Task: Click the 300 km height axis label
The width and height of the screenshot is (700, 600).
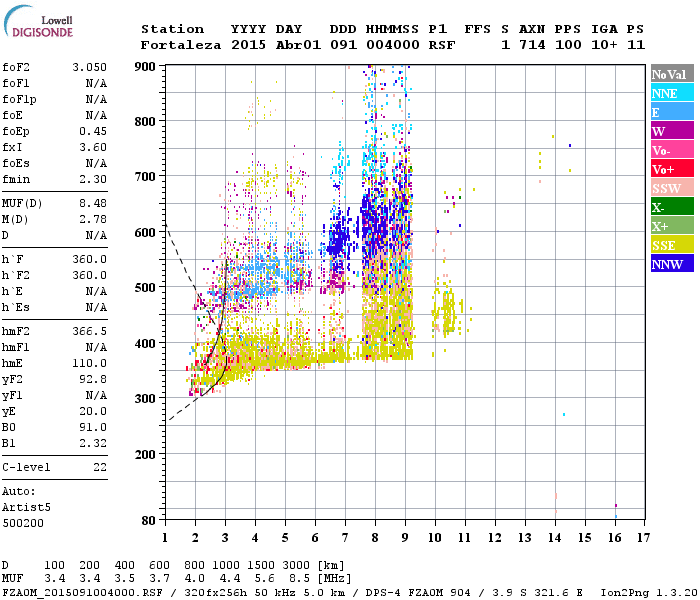Action: coord(145,399)
